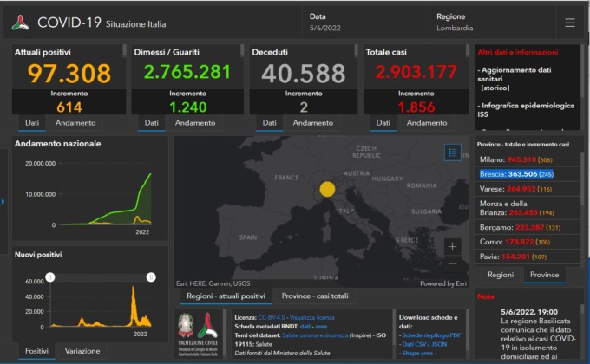
Task: Click the yellow Lombardia circle on the map
Action: coord(327,189)
